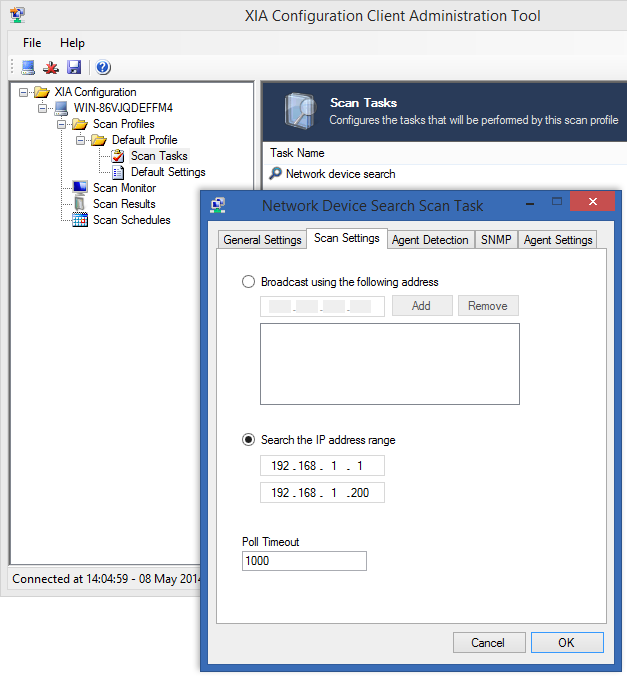Click the Remove broadcast address button

488,306
